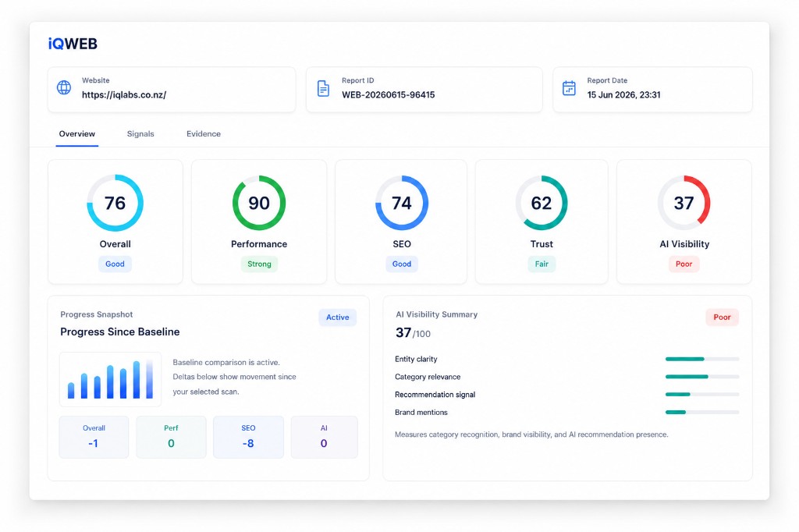Click the Category relevance progress bar

701,377
